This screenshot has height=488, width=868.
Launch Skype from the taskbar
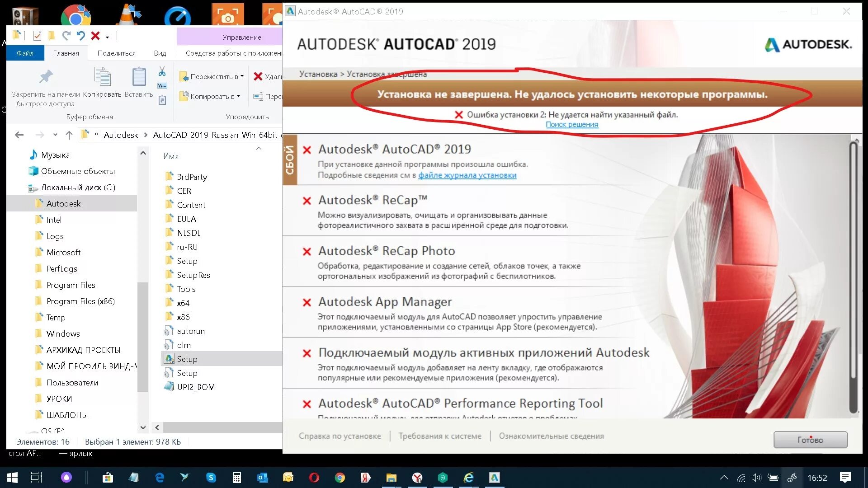point(211,478)
